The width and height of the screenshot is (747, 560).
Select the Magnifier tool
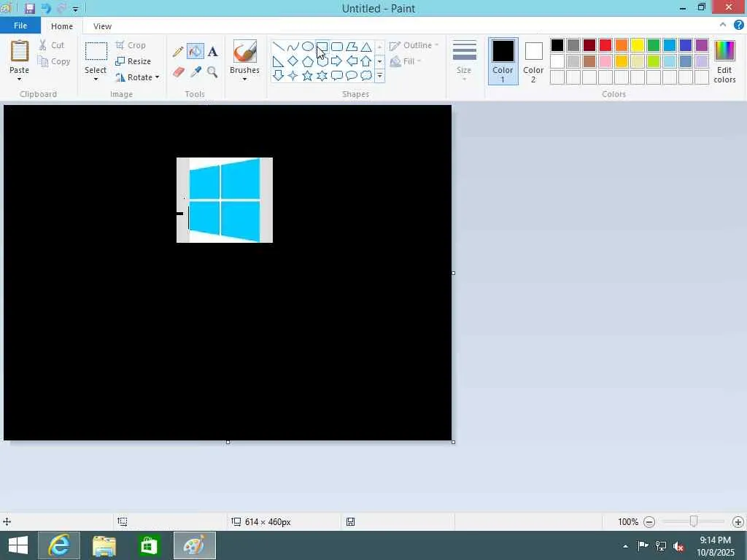pyautogui.click(x=212, y=72)
